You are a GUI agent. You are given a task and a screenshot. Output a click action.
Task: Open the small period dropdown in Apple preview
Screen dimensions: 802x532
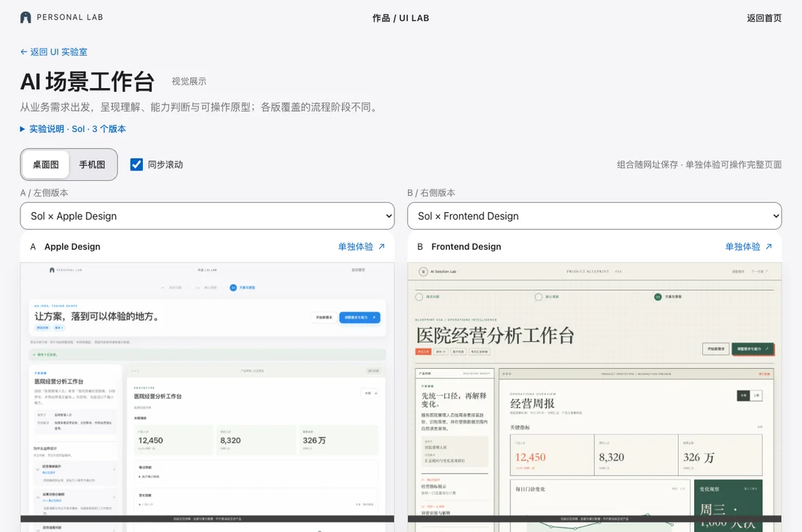(371, 393)
